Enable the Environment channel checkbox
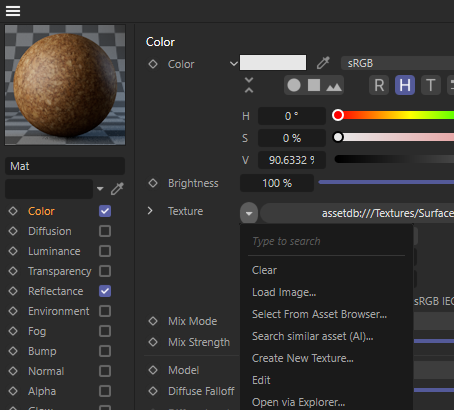 [105, 311]
